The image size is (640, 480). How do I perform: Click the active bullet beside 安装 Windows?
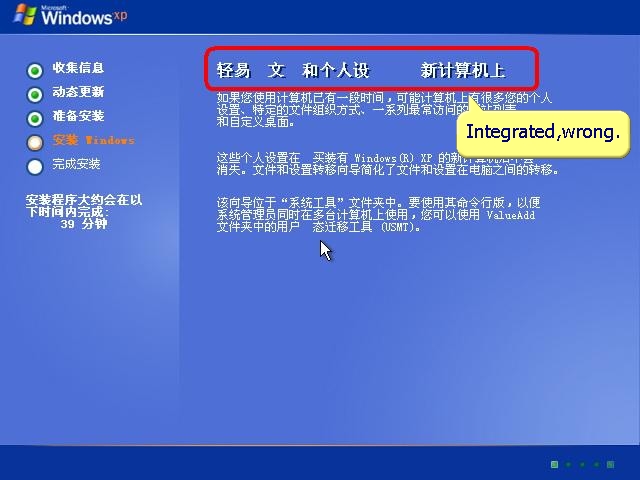pyautogui.click(x=35, y=143)
